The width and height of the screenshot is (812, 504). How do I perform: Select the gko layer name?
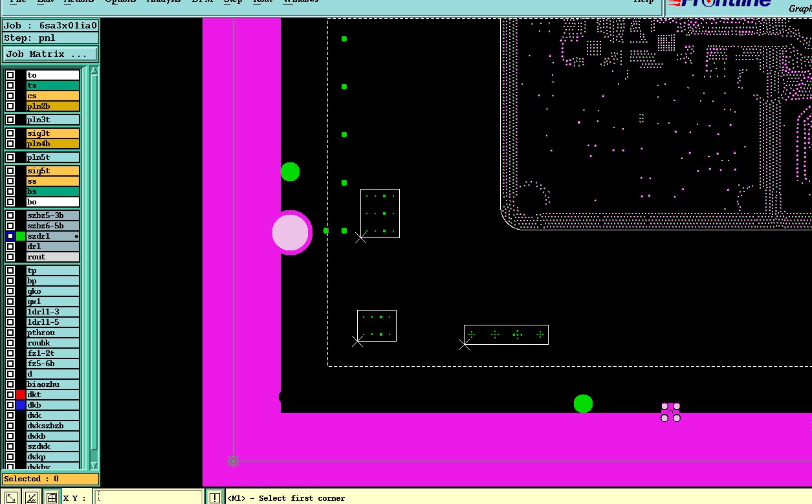pyautogui.click(x=53, y=291)
